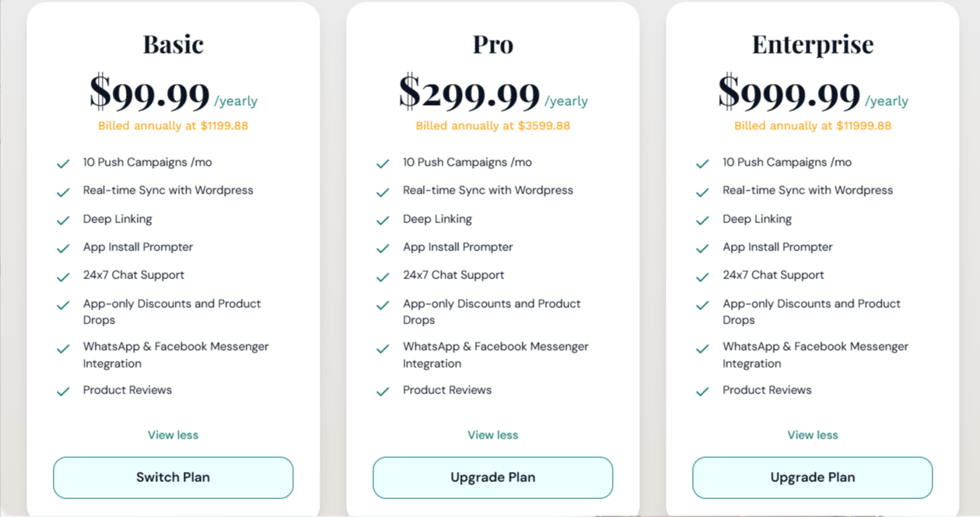This screenshot has height=517, width=980.
Task: Click checkmark beside Enterprise Product Reviews
Action: 702,391
